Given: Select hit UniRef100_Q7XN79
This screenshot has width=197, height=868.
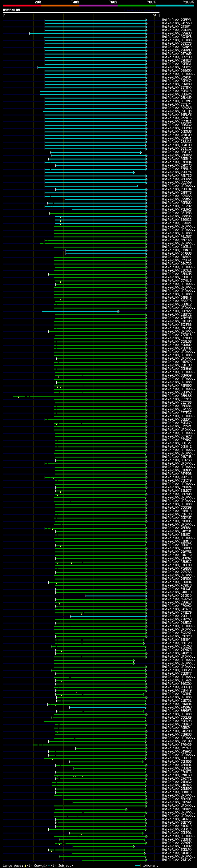Looking at the screenshot, I should [177, 250].
